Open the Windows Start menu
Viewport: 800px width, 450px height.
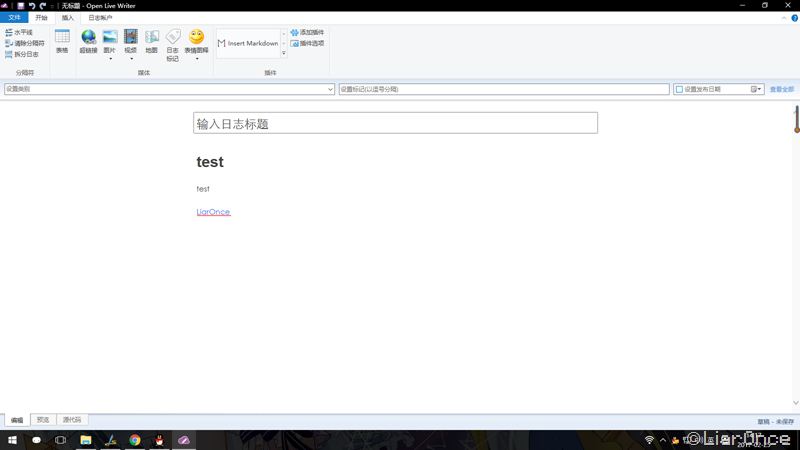coord(12,440)
